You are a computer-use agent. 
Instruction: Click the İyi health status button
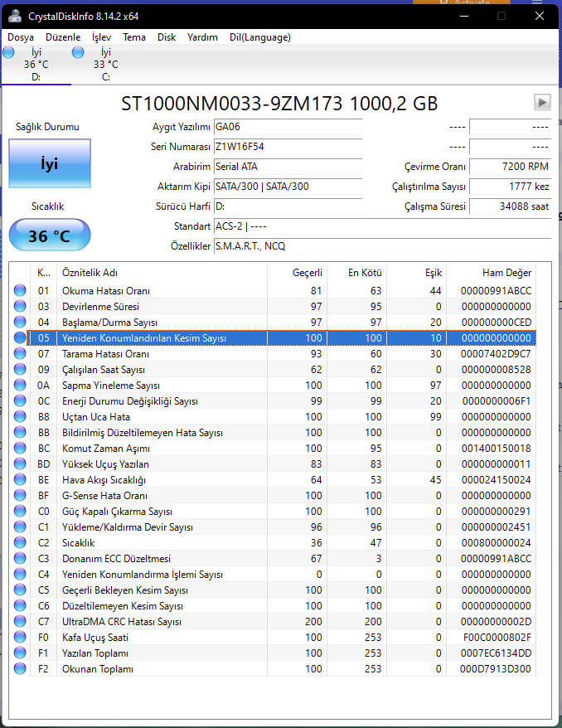pos(50,163)
